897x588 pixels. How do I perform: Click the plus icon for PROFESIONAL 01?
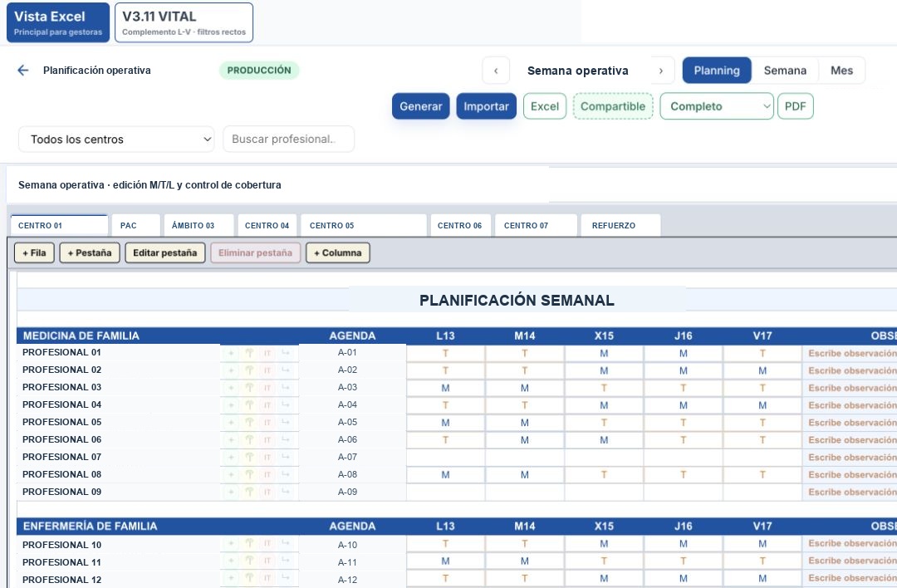coord(231,353)
